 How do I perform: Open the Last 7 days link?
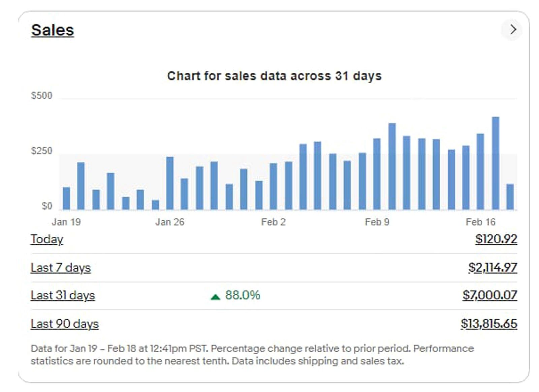[61, 268]
